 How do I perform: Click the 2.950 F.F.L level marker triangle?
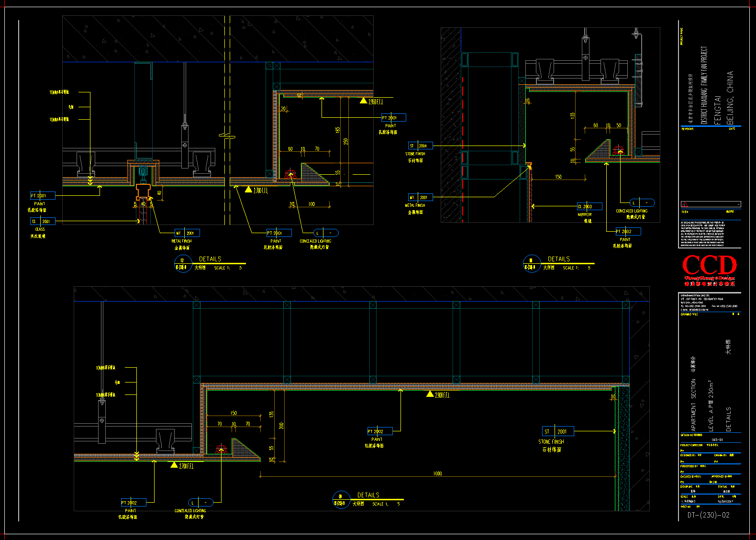(x=364, y=101)
